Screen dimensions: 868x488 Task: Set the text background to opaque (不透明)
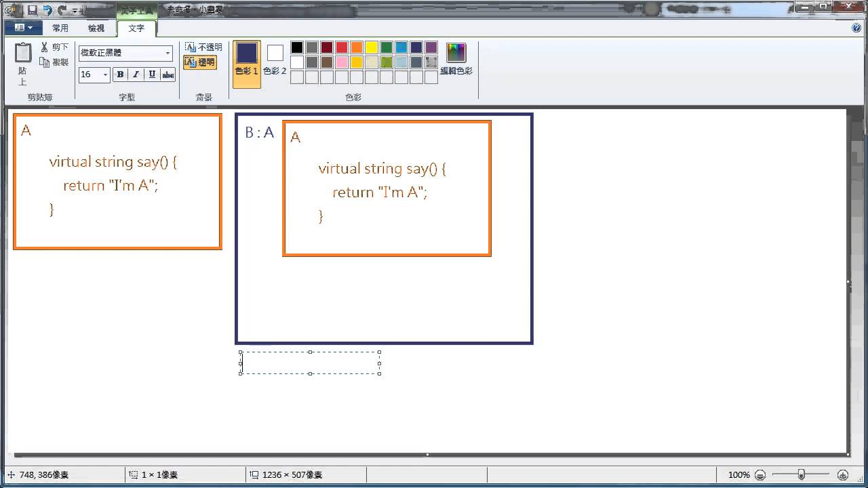point(203,47)
